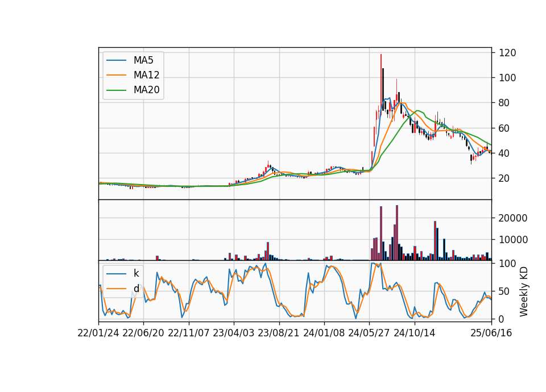
Task: Click the 40 price axis label
Action: (x=504, y=153)
